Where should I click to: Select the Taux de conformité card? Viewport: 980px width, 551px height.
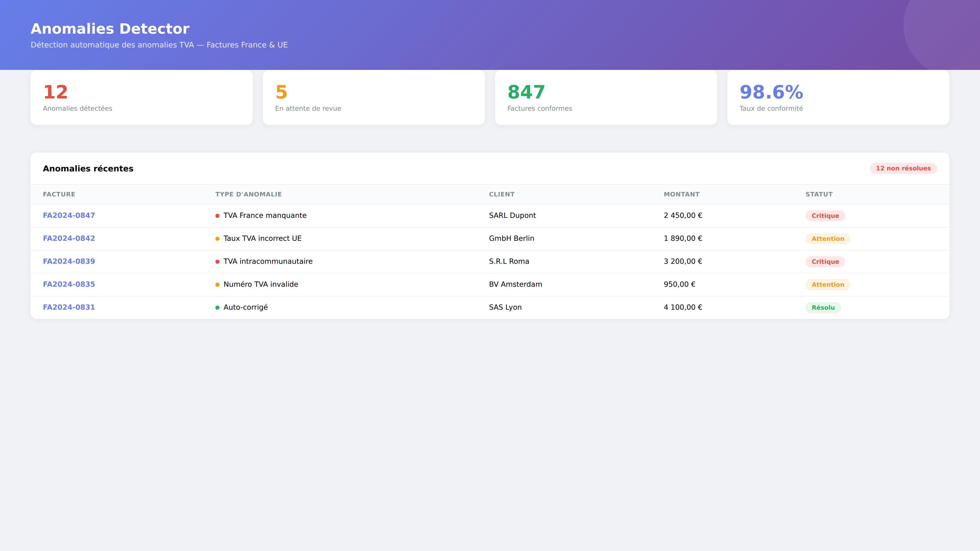pos(838,97)
